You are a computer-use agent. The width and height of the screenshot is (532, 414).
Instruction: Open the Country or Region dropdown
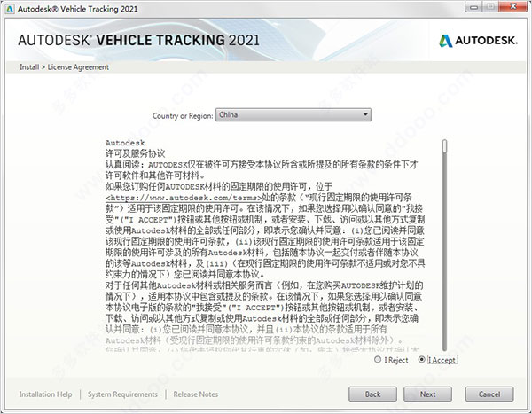point(293,114)
